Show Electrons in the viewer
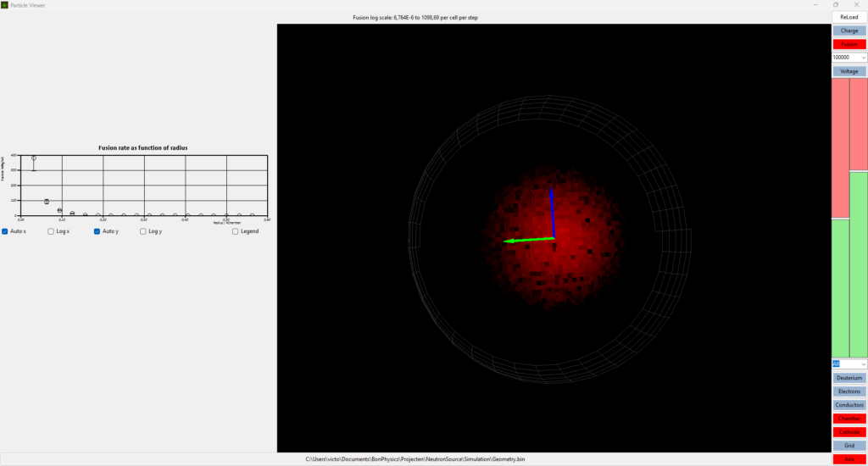This screenshot has height=466, width=868. 849,391
